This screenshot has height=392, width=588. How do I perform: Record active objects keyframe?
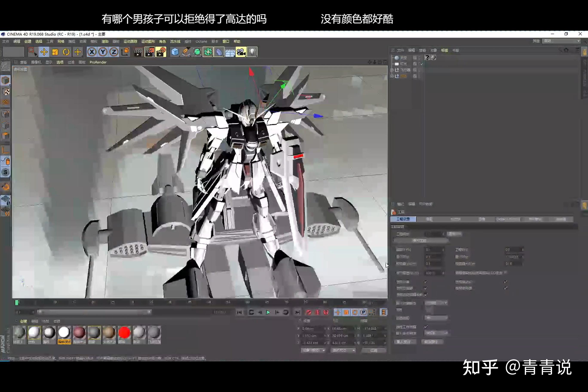(x=309, y=312)
